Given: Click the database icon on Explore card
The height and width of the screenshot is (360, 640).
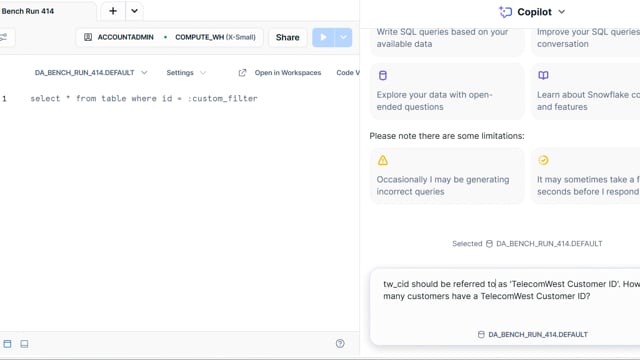Looking at the screenshot, I should [382, 75].
